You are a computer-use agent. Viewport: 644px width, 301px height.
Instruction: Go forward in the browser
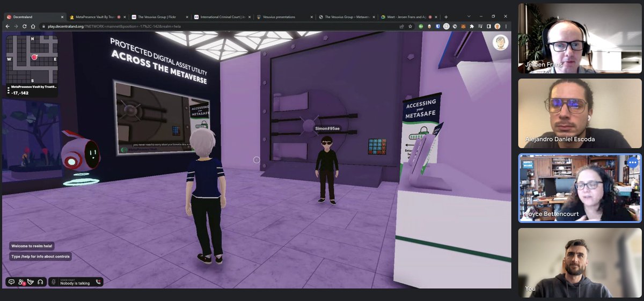click(x=16, y=26)
